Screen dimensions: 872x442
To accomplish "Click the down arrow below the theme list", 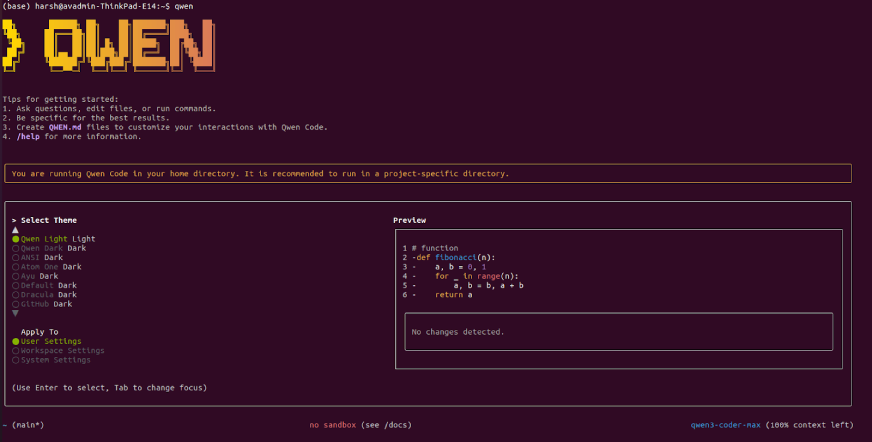I will 16,314.
